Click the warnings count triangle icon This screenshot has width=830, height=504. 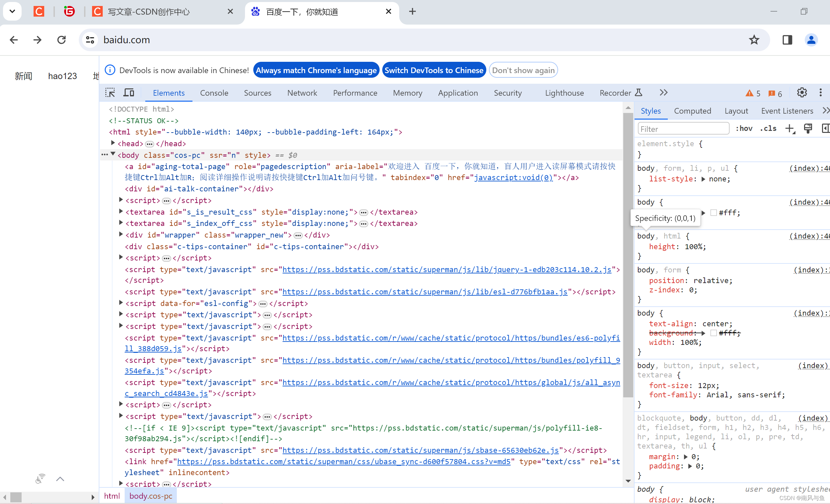[749, 93]
